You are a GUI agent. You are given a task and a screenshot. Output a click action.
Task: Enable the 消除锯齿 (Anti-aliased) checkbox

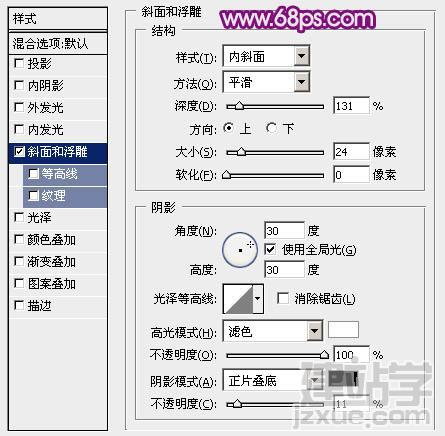283,298
